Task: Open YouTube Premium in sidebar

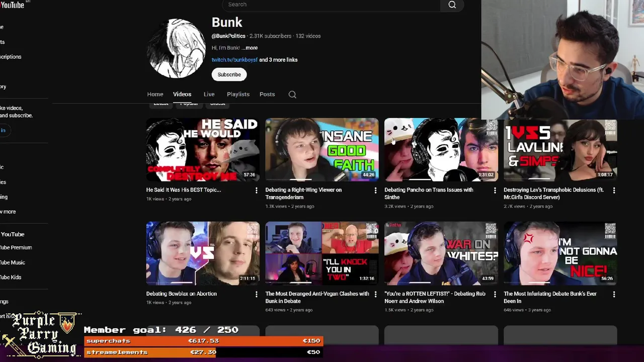Action: coord(16,247)
